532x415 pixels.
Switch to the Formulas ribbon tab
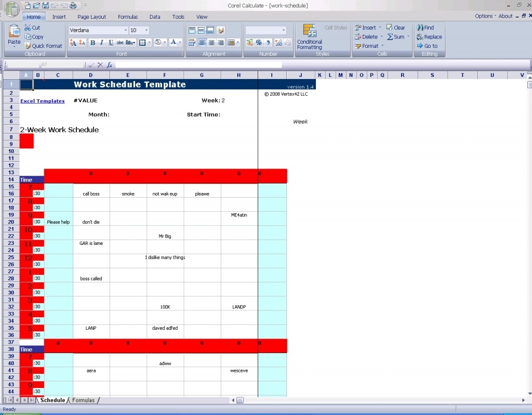pyautogui.click(x=128, y=16)
